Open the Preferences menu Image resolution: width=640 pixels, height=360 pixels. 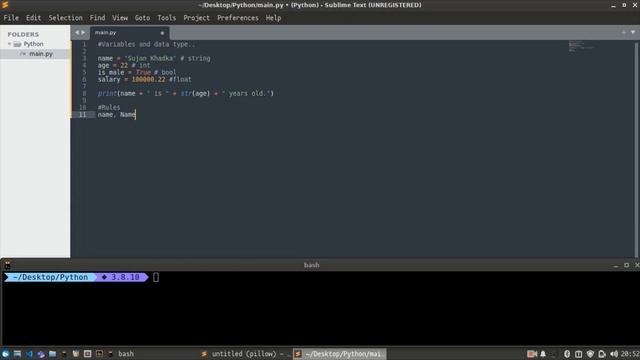(x=238, y=18)
